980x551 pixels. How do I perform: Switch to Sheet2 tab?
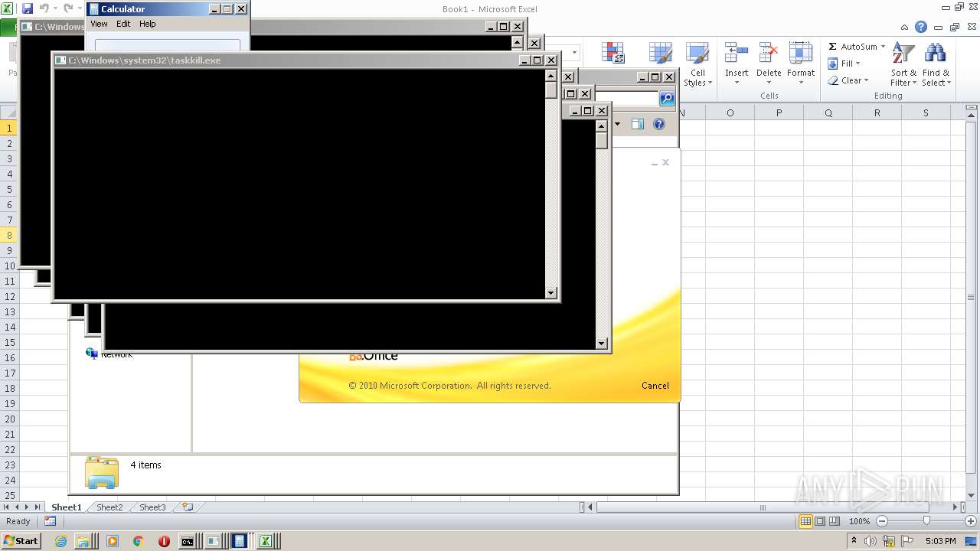pos(109,507)
